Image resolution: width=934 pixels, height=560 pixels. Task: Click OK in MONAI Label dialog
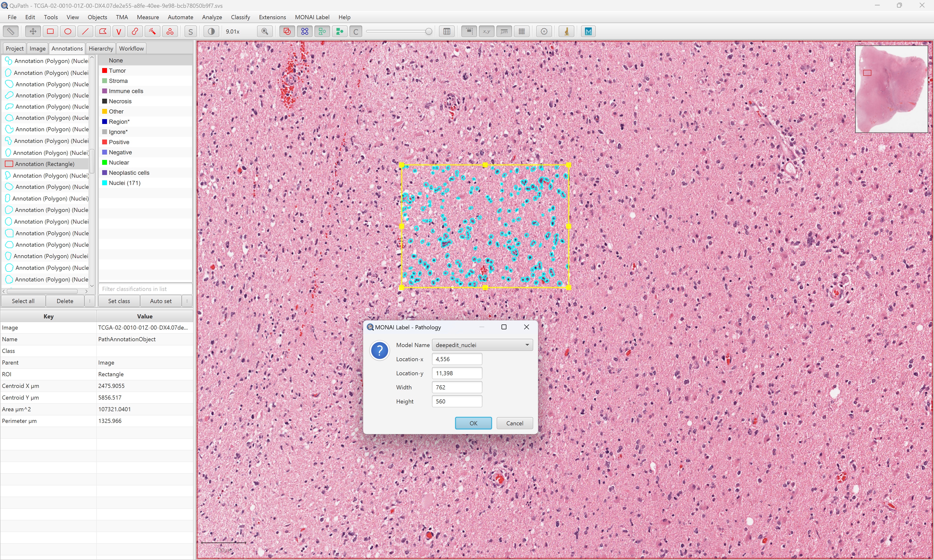[x=473, y=423]
